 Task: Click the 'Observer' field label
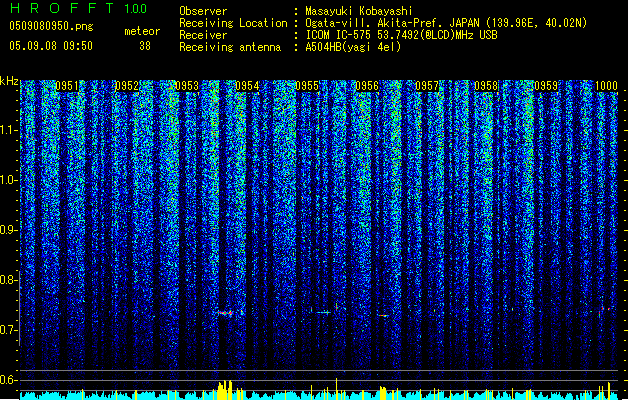[203, 11]
